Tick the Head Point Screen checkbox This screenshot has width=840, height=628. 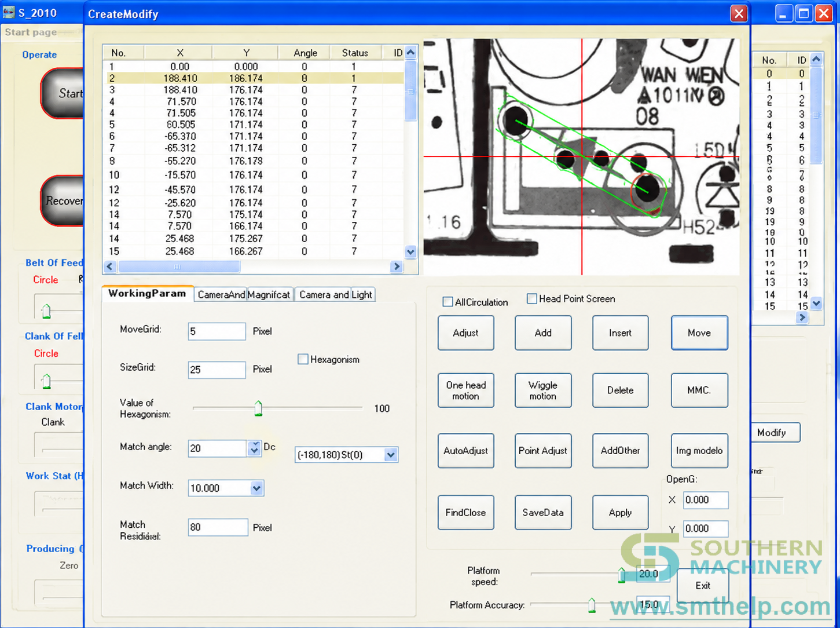click(x=531, y=299)
